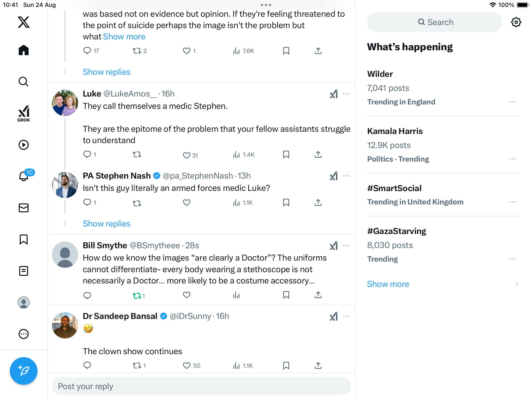Open the search settings gear
The image size is (532, 399).
(x=516, y=22)
